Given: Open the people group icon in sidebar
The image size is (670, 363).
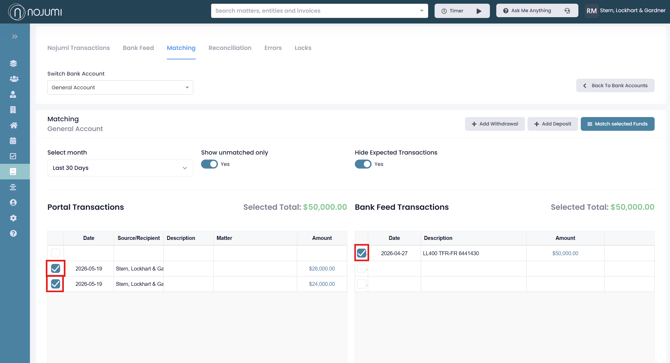Looking at the screenshot, I should tap(14, 79).
